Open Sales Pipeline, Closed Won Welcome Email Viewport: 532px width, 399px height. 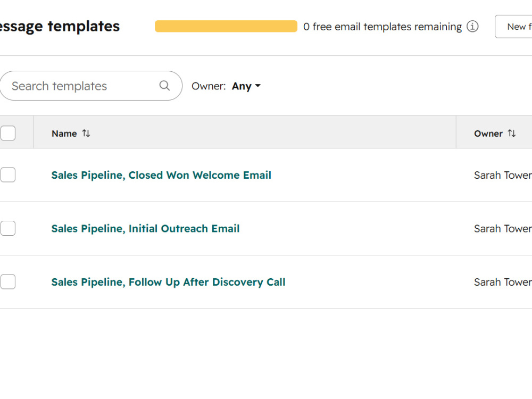pos(161,175)
